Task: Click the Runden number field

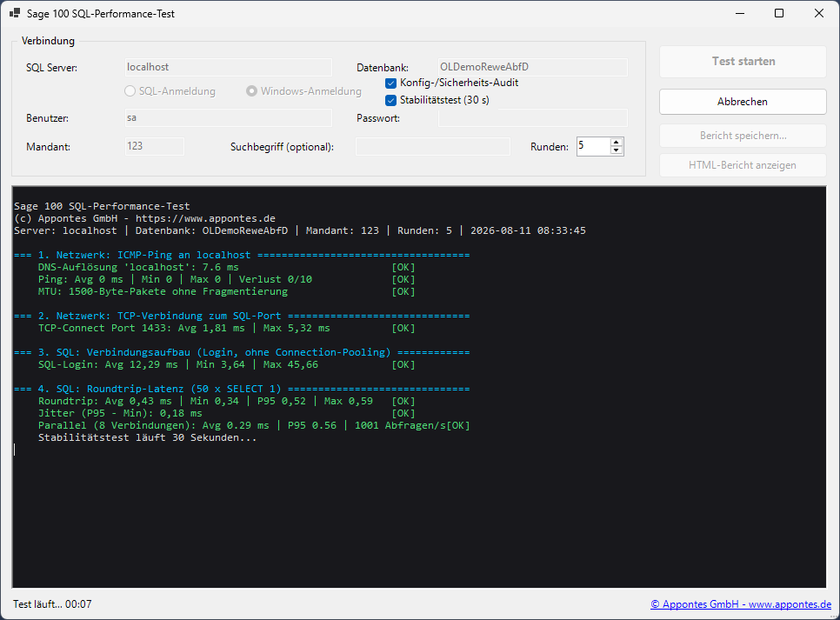Action: coord(594,146)
